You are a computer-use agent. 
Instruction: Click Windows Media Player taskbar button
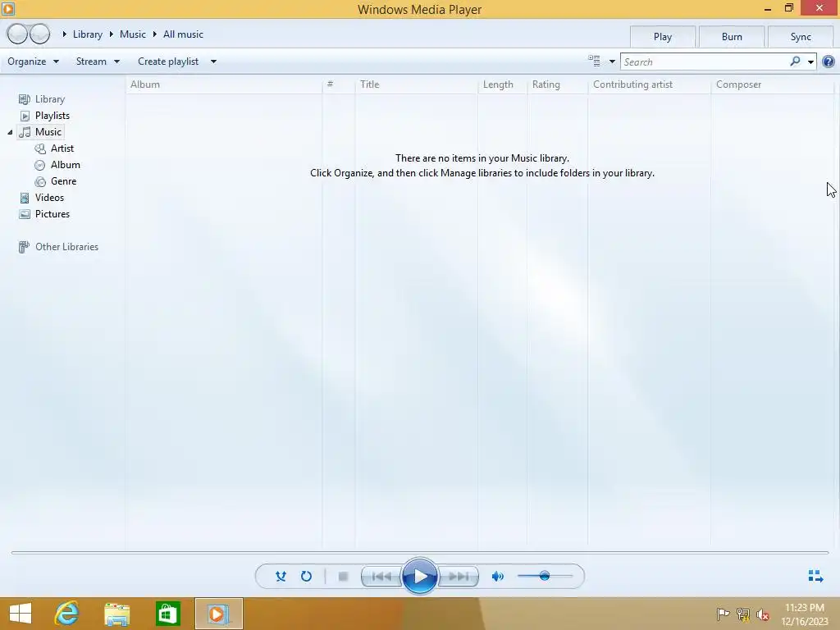click(218, 614)
